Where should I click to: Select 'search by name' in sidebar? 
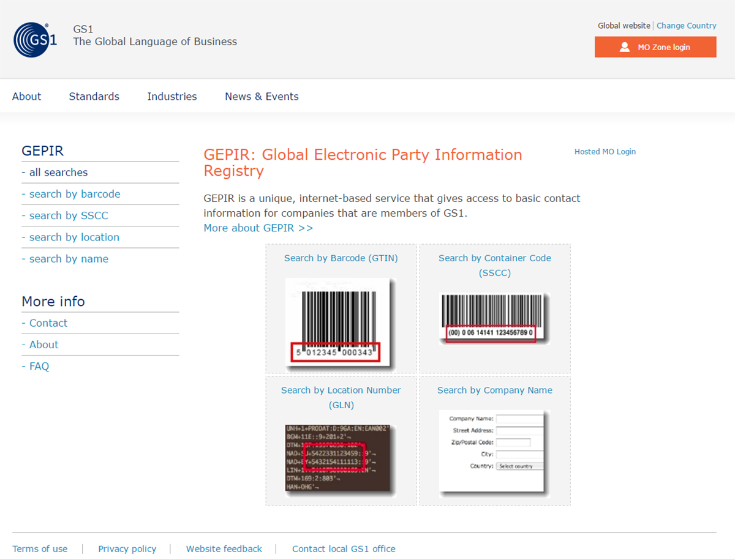[69, 259]
